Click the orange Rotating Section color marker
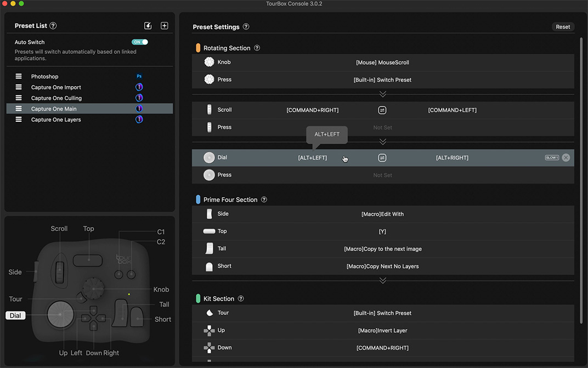The height and width of the screenshot is (368, 588). click(x=198, y=48)
